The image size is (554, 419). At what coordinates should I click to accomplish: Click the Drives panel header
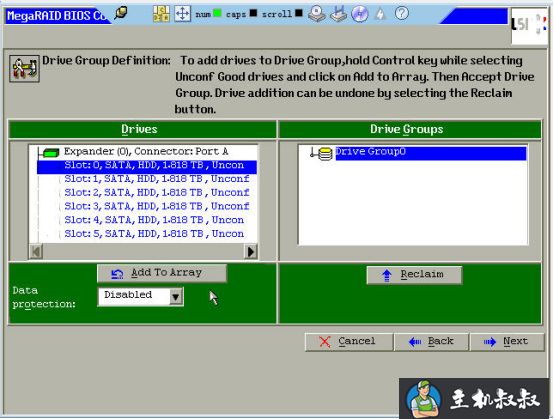coord(142,129)
